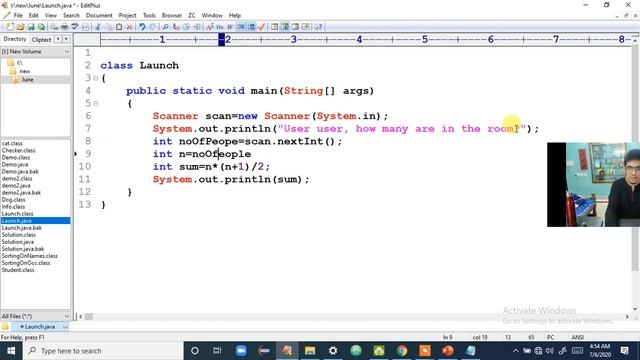Click the horizontal scrollbar left arrow
Viewport: 640px width, 360px height.
[x=80, y=316]
